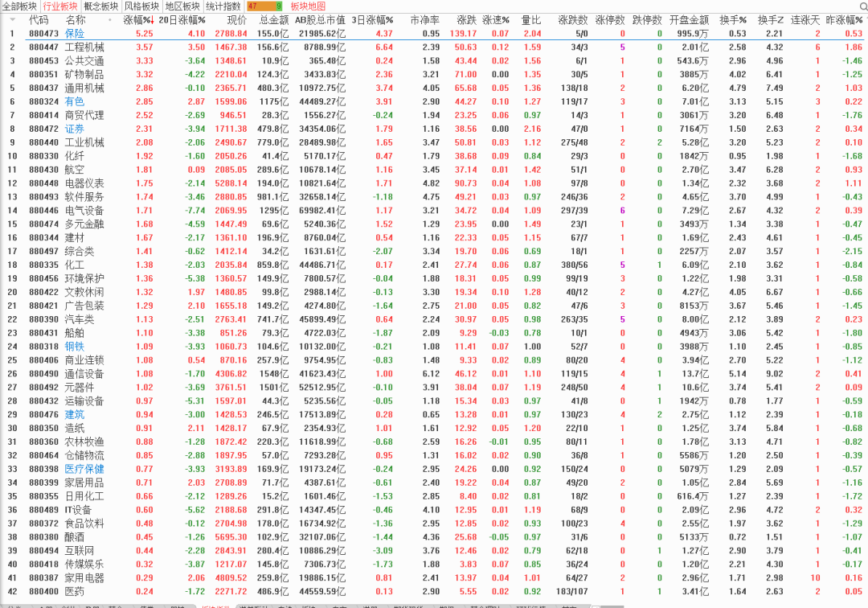
Task: Select the 酿酒 sector name
Action: point(75,537)
